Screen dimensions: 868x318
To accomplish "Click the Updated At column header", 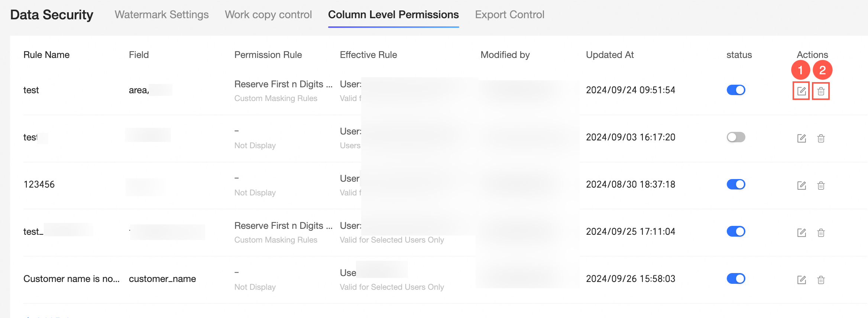I will (x=610, y=55).
